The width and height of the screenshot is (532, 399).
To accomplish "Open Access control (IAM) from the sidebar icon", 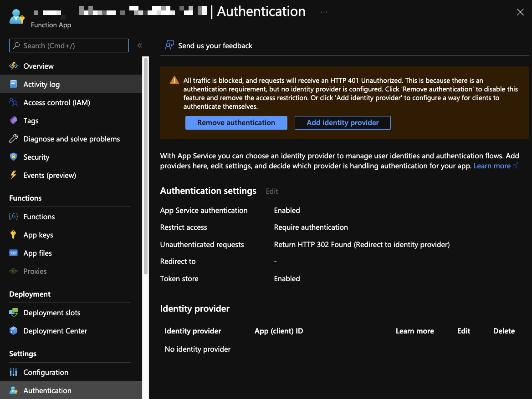I will point(14,102).
